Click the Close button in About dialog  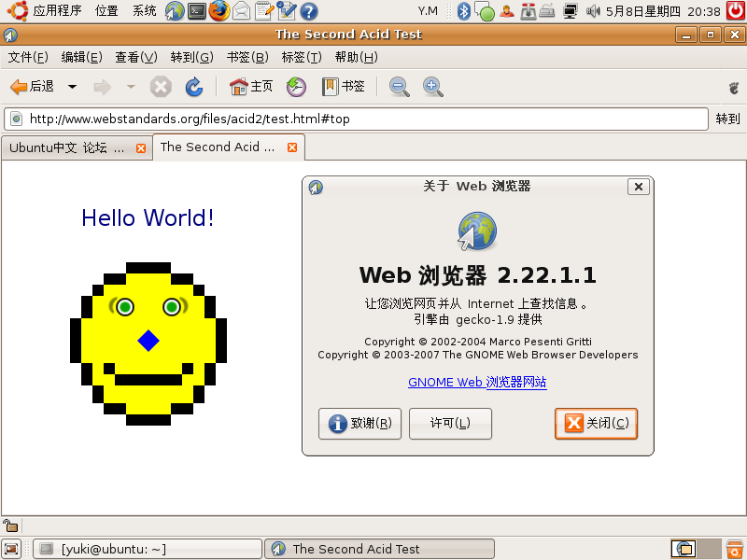point(596,424)
